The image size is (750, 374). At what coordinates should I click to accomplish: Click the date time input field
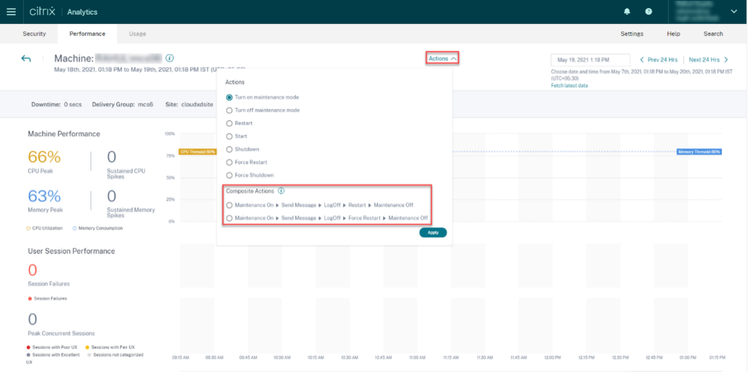pyautogui.click(x=590, y=60)
